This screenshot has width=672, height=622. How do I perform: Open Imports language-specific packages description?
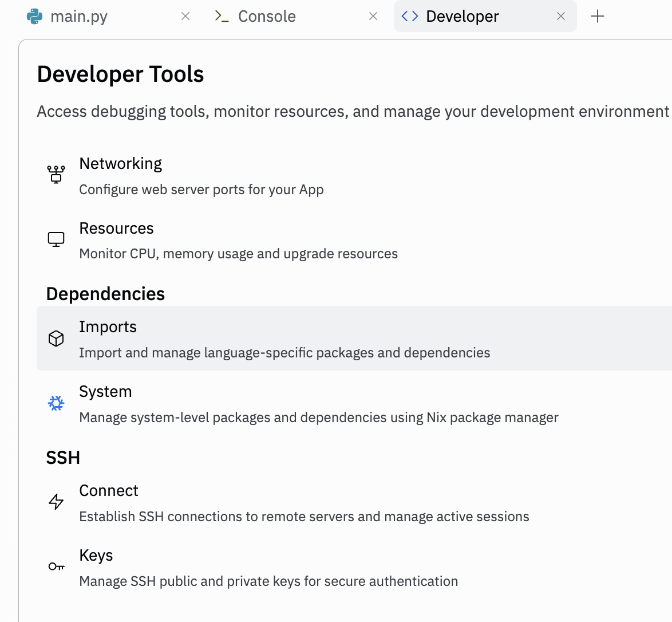(x=284, y=353)
